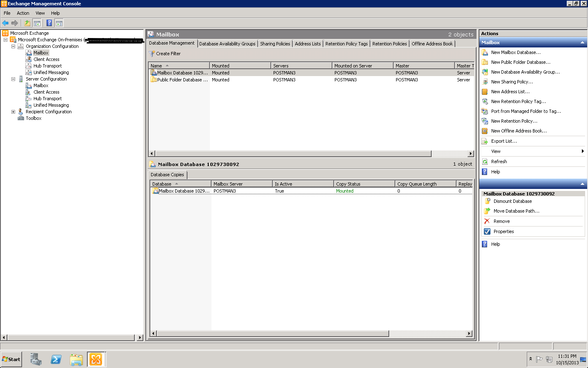Select Mailbox under Server Configuration
The image size is (588, 368).
41,85
